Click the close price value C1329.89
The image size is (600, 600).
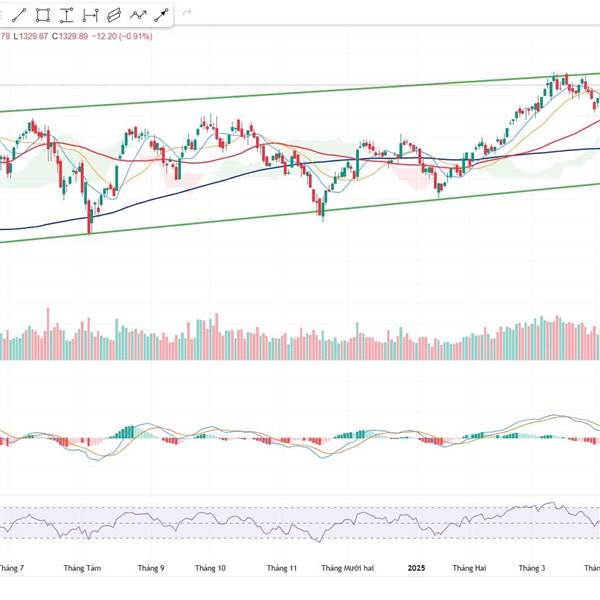pyautogui.click(x=70, y=36)
